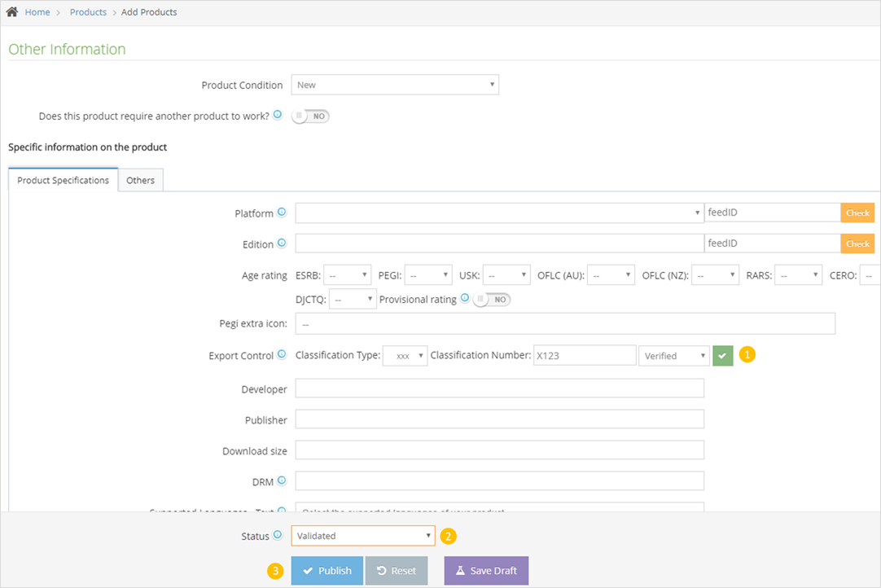This screenshot has width=881, height=588.
Task: Click info icon beside Edition label
Action: (282, 244)
